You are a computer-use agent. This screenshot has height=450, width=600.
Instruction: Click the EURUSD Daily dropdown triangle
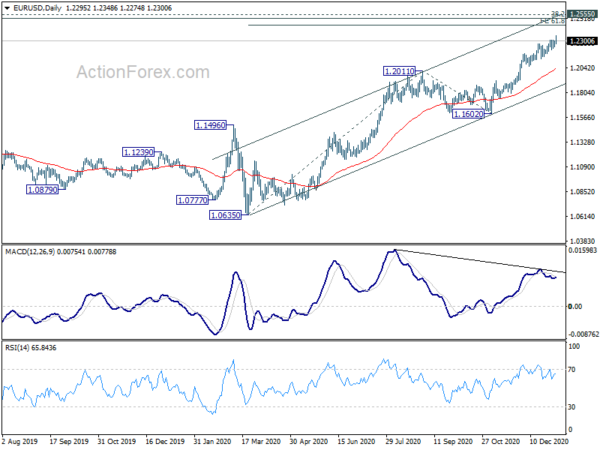click(7, 8)
